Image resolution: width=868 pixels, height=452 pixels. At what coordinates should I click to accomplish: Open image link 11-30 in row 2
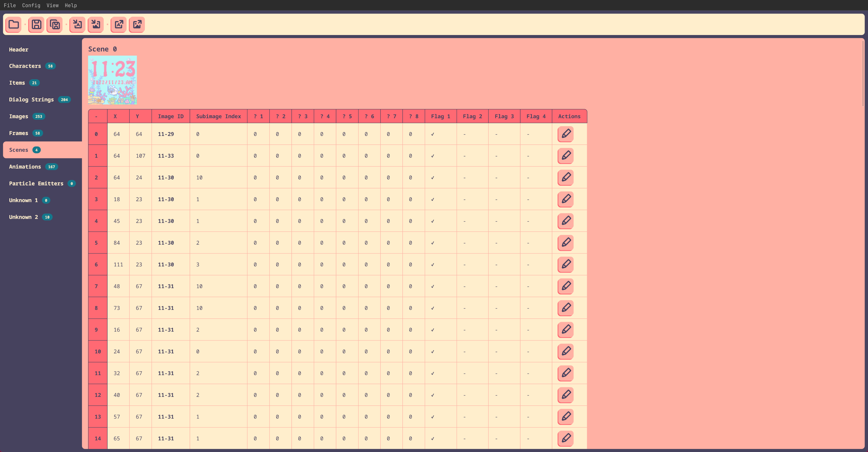[x=166, y=178]
